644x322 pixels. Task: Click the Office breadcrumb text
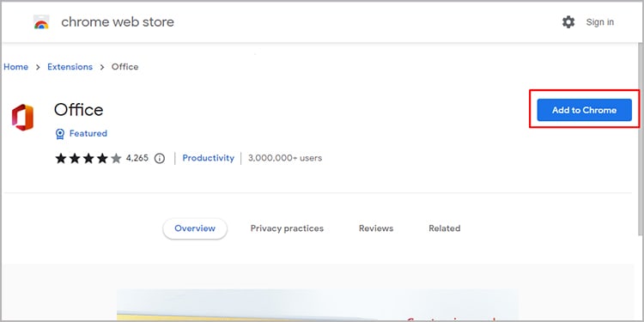click(125, 66)
